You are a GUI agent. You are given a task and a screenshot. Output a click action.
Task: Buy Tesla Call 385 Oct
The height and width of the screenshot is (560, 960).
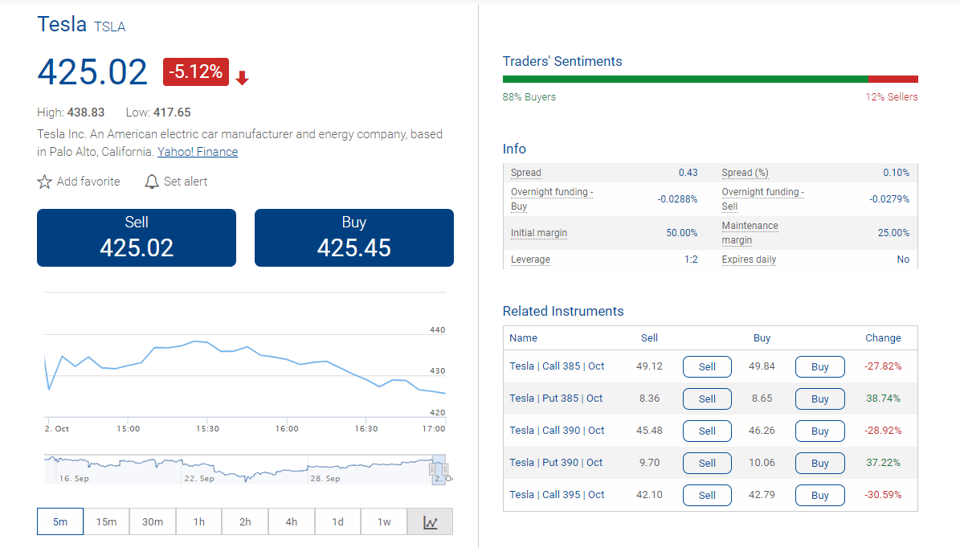coord(819,366)
